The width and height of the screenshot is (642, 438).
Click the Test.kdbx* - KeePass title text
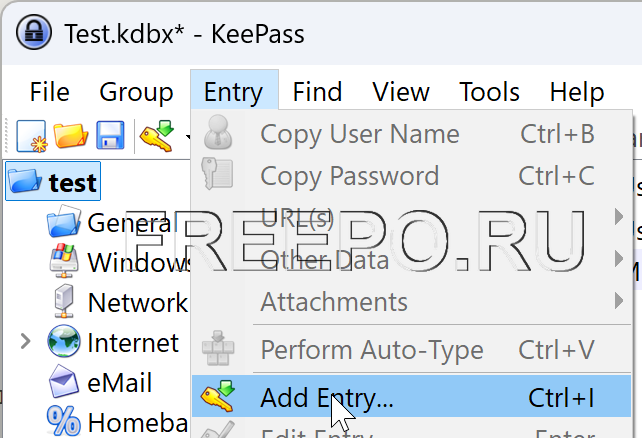[184, 34]
